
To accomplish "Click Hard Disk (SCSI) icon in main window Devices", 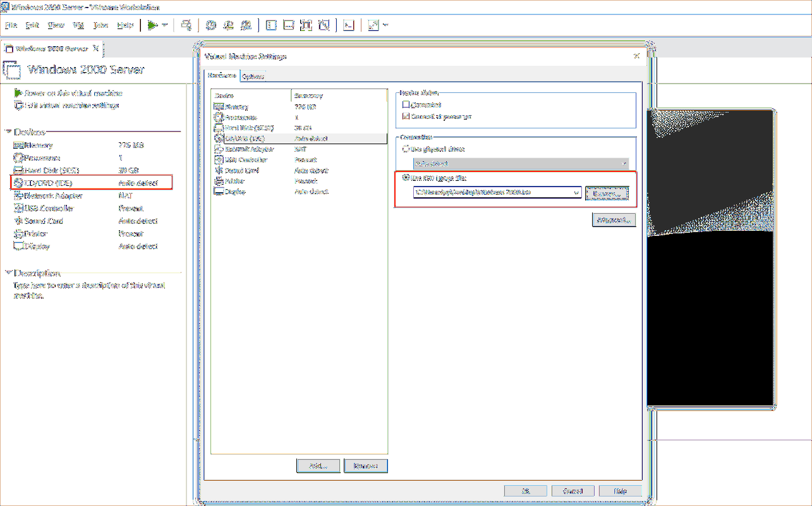I will coord(18,171).
